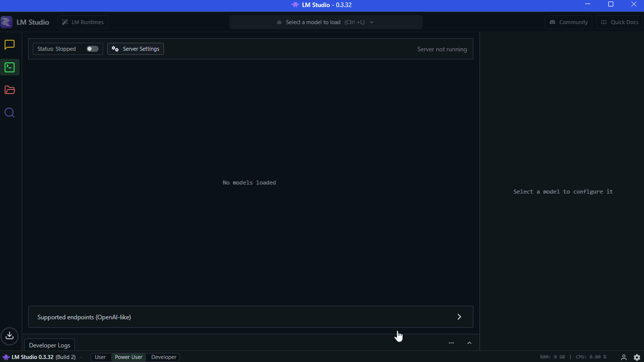This screenshot has height=362, width=644.
Task: Click the LM Studio logo icon
Action: 7,22
